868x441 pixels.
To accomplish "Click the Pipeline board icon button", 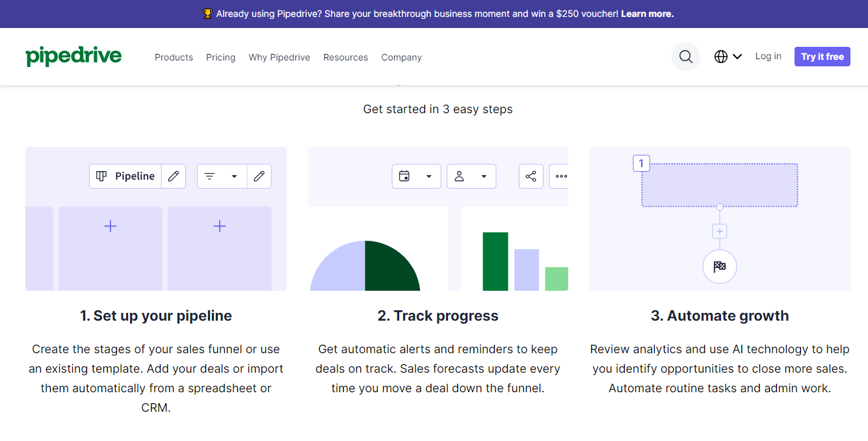I will click(101, 176).
